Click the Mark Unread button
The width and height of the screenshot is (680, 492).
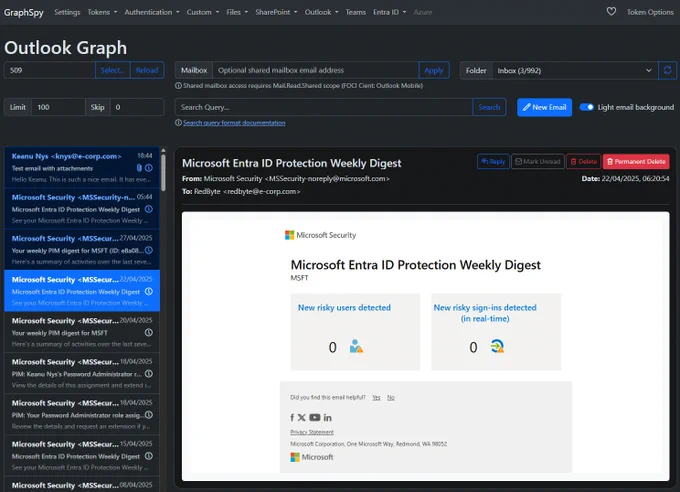click(x=538, y=161)
